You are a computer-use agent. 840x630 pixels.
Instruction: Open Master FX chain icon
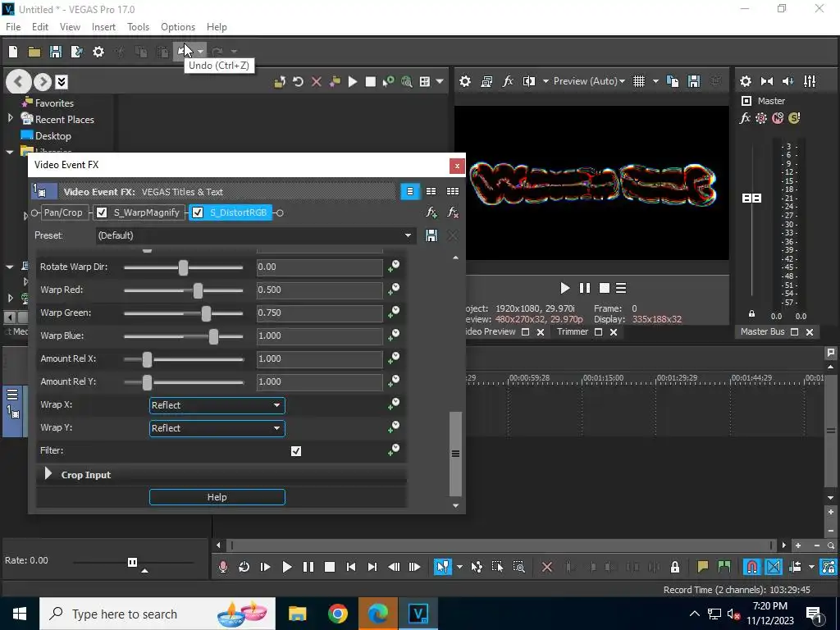pos(745,118)
